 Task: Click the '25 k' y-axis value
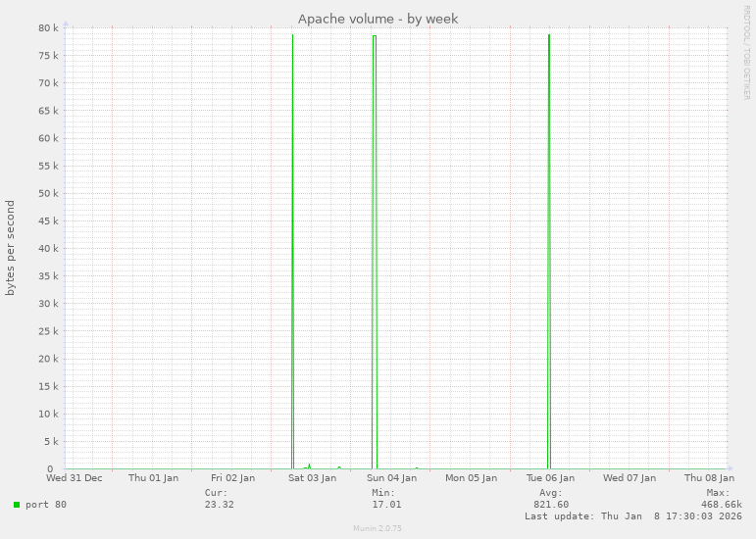pyautogui.click(x=49, y=331)
